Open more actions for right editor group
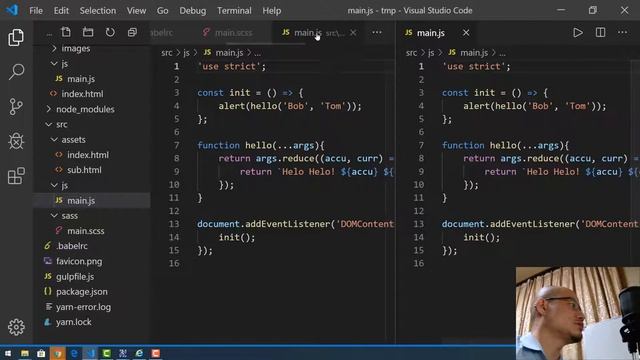The height and width of the screenshot is (360, 640). pos(622,32)
